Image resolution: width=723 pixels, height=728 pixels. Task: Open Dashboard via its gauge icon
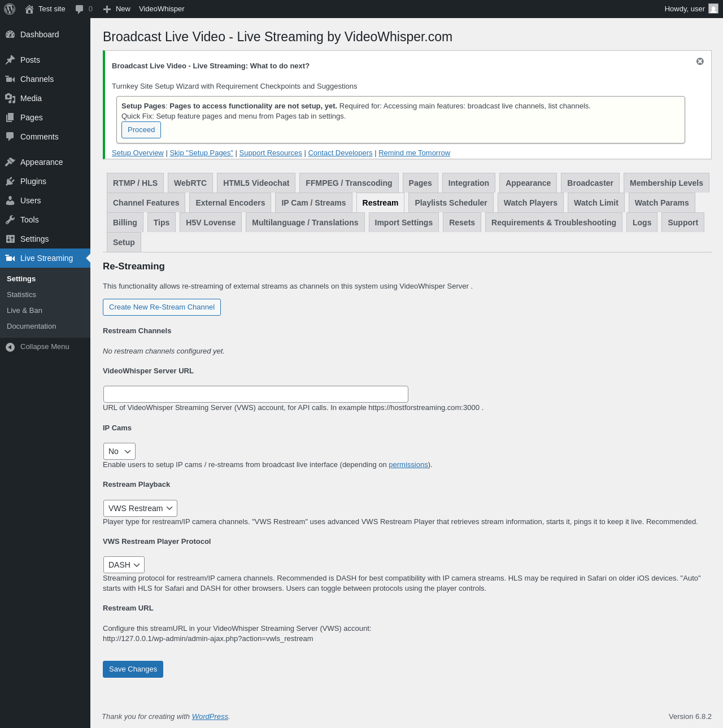click(10, 34)
